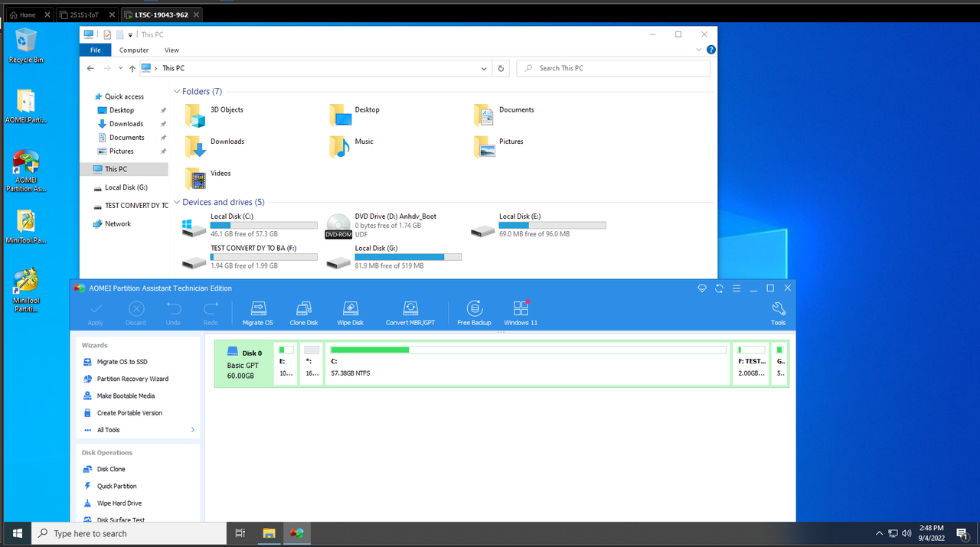Open the recent locations dropdown arrow
Image resolution: width=980 pixels, height=547 pixels.
pos(119,68)
